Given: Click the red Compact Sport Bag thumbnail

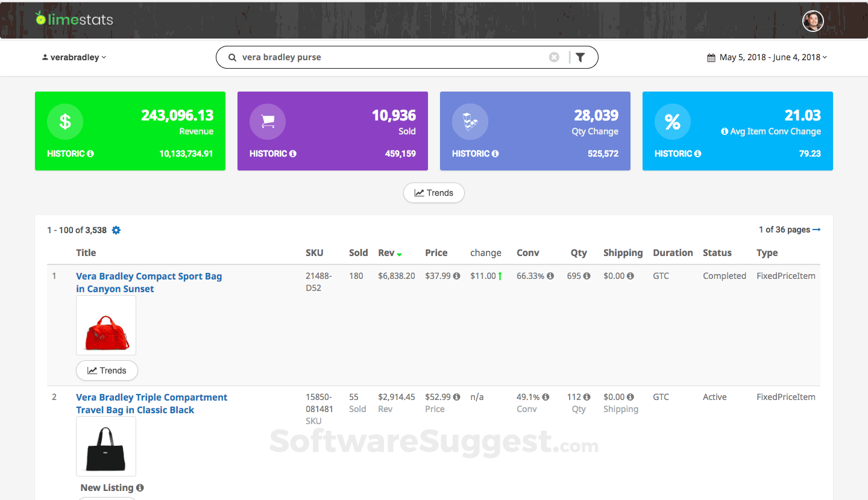Looking at the screenshot, I should (106, 325).
